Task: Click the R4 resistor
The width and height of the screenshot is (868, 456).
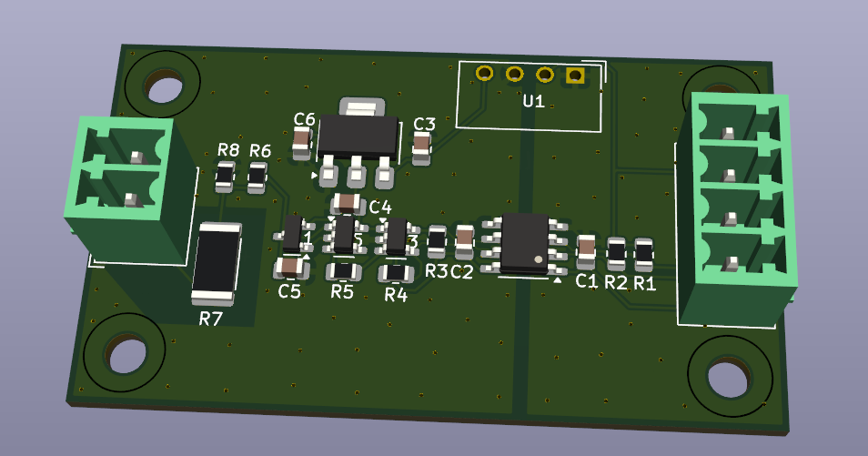Action: (x=396, y=271)
